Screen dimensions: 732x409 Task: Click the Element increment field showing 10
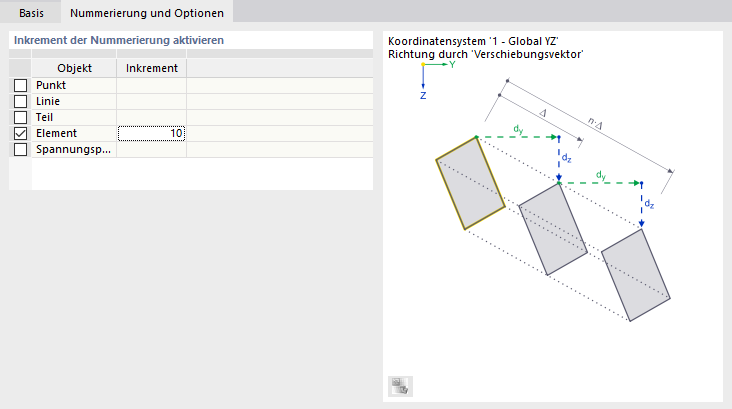(151, 134)
